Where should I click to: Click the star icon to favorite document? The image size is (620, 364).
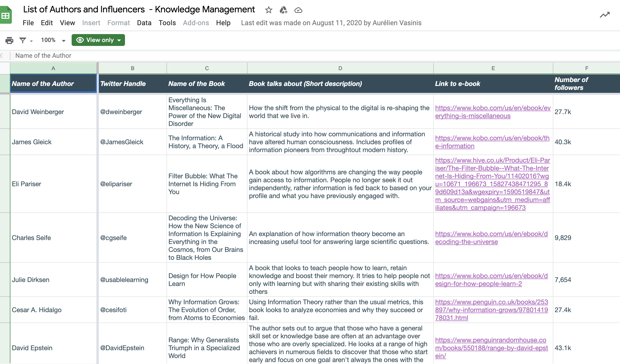pyautogui.click(x=269, y=10)
